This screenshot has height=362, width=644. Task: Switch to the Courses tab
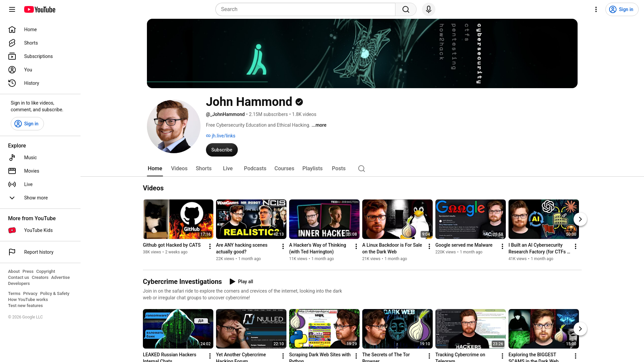[x=284, y=169]
